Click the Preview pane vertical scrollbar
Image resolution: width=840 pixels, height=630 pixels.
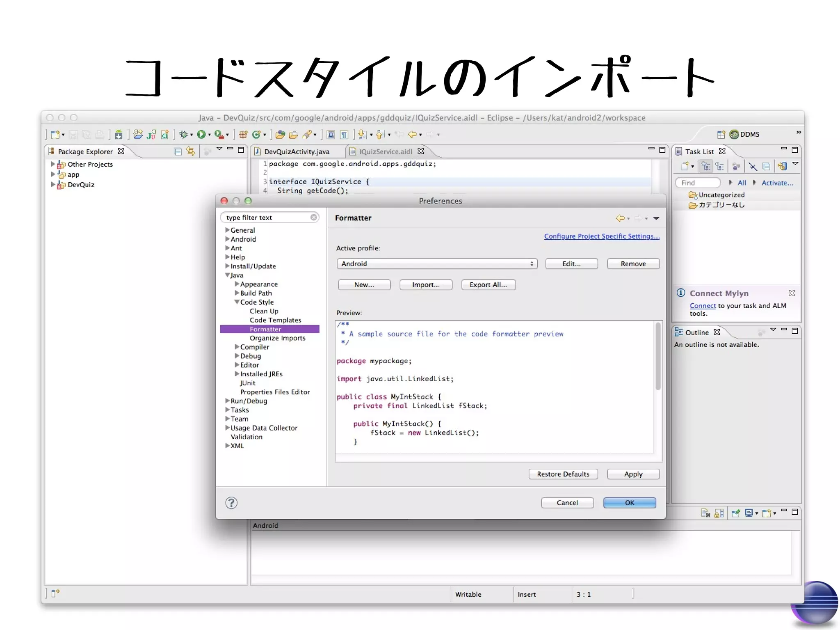(x=658, y=356)
